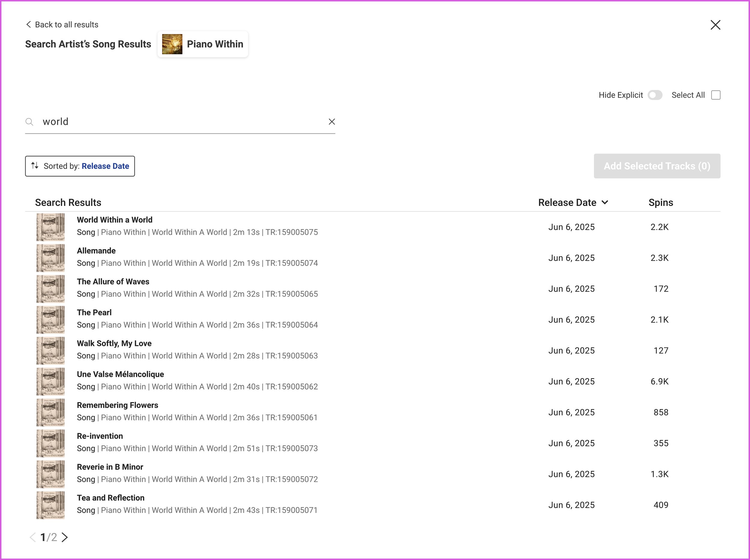750x560 pixels.
Task: Sort by the Spins column header
Action: tap(661, 202)
